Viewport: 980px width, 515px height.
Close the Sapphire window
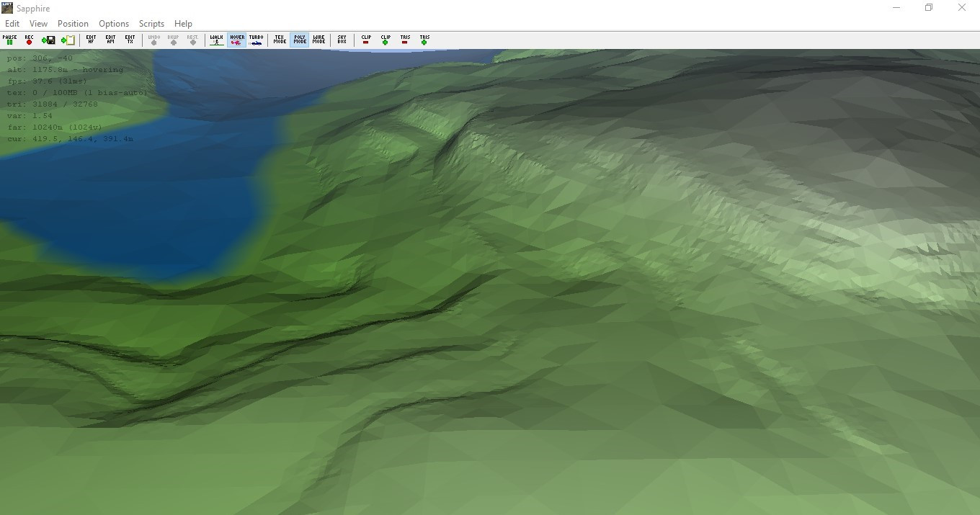click(962, 8)
